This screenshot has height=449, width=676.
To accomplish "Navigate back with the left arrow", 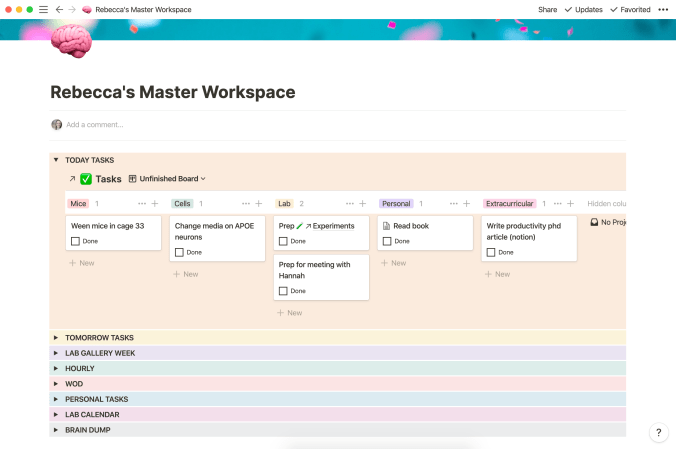I will [59, 9].
